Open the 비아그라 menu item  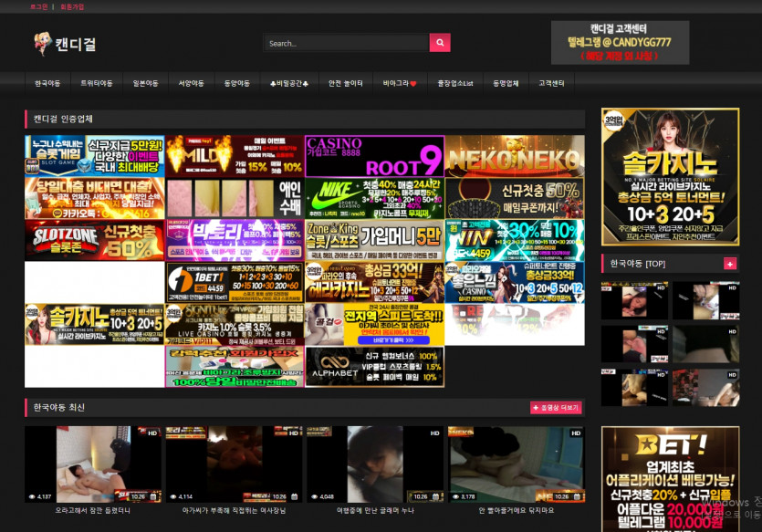[400, 83]
